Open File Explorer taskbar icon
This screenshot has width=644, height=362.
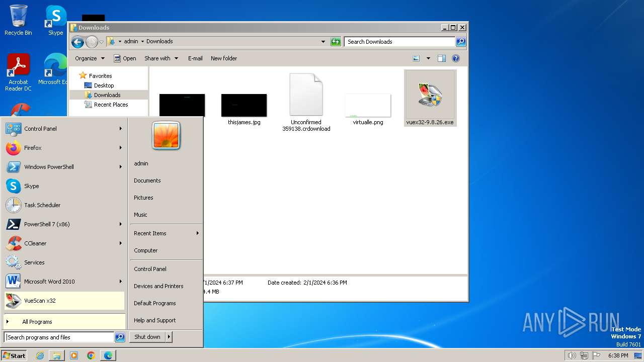click(x=57, y=355)
